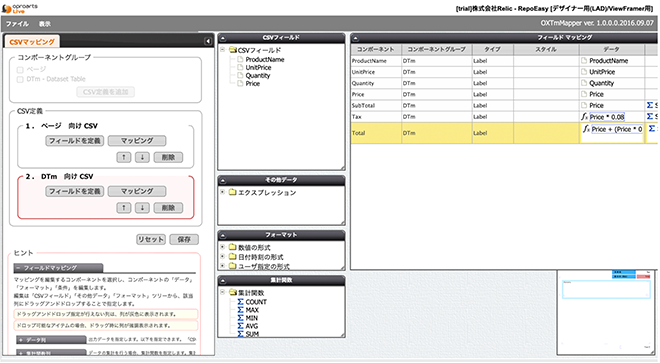Image resolution: width=660 pixels, height=363 pixels.
Task: Select the AVG sigma icon
Action: tap(240, 326)
